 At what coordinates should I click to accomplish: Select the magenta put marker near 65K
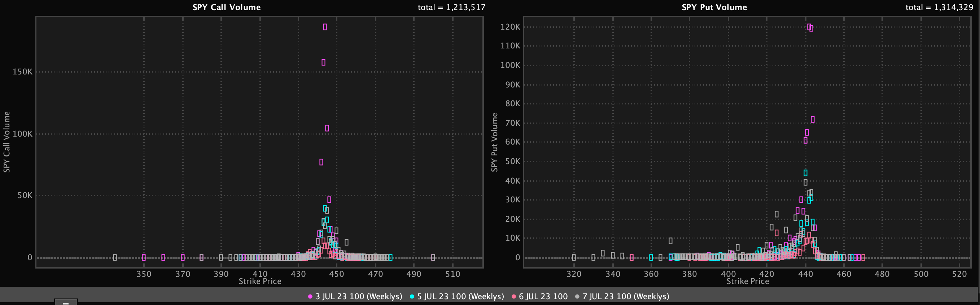pyautogui.click(x=807, y=132)
